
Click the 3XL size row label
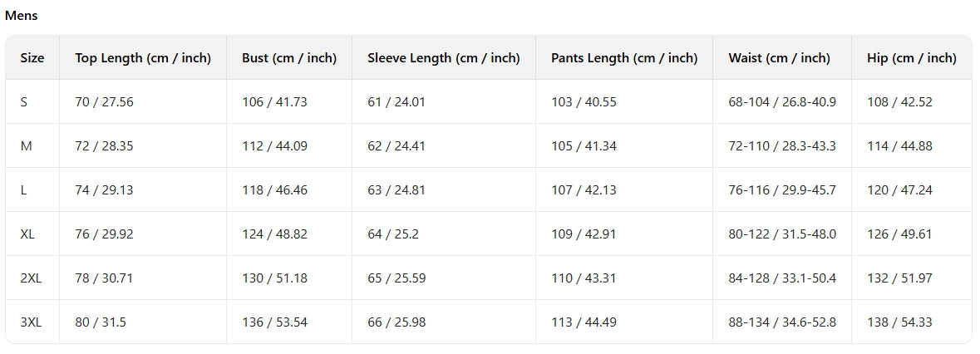pyautogui.click(x=31, y=322)
